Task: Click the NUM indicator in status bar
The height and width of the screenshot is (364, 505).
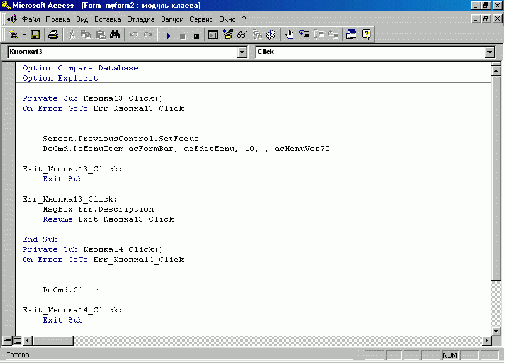Action: (450, 356)
